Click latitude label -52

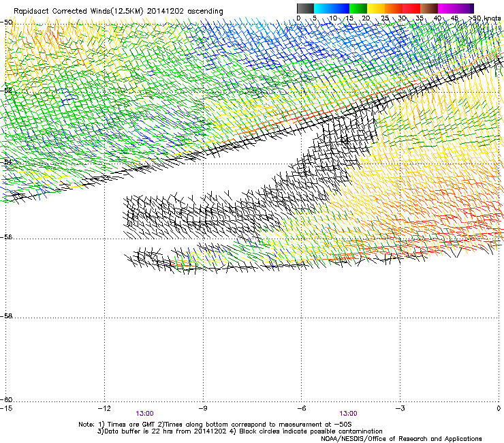[x=6, y=91]
